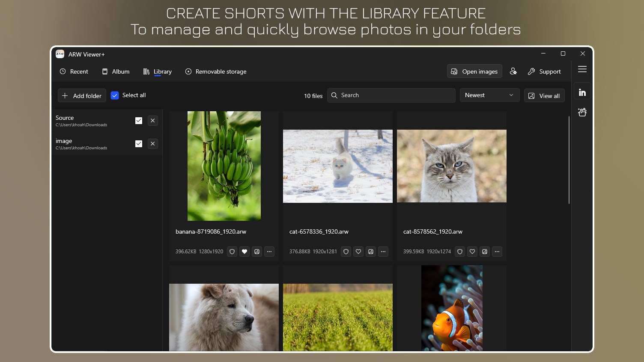Switch to the Recent tab
Viewport: 644px width, 362px height.
(x=74, y=71)
